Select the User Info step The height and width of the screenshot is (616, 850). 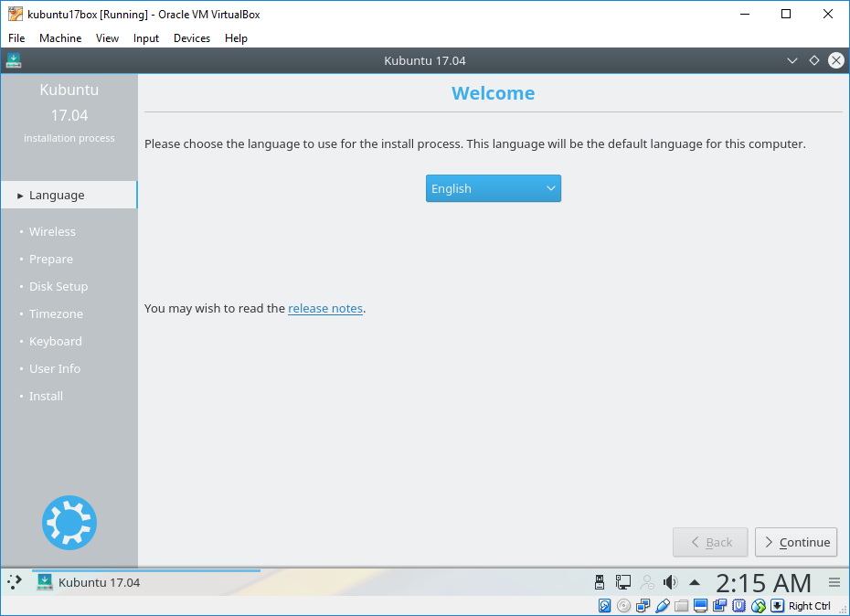pos(55,368)
